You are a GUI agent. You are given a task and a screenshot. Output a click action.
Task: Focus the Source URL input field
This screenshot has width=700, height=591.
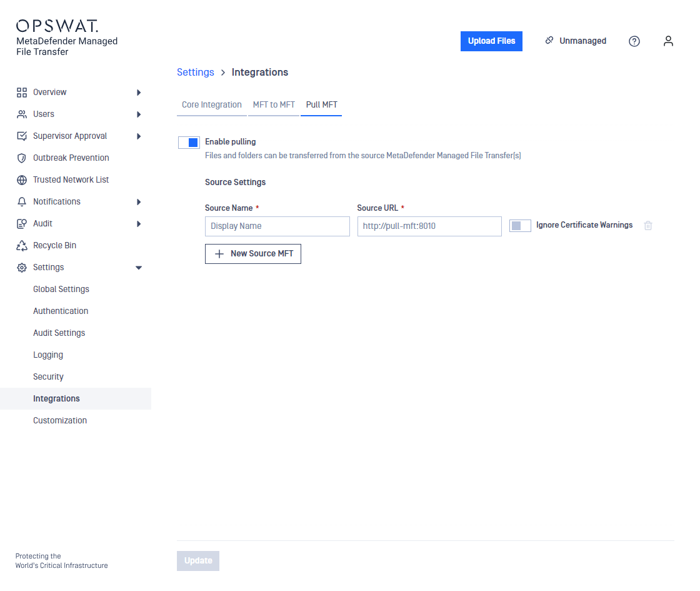pos(429,226)
